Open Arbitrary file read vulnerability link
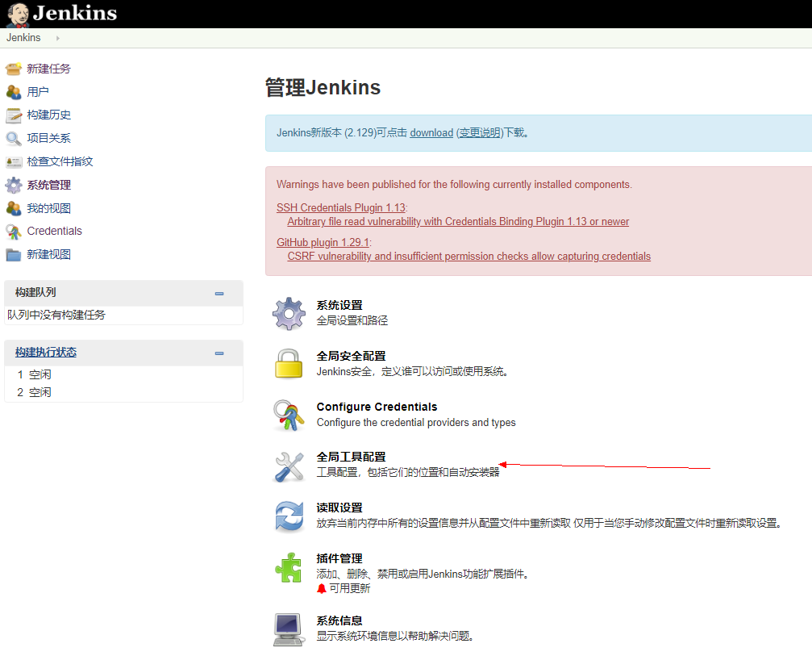 point(458,221)
